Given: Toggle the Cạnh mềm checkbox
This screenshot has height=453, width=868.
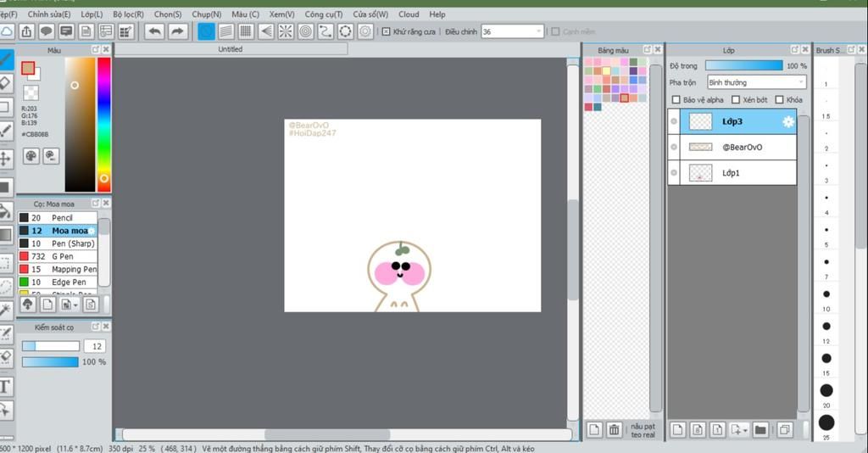Looking at the screenshot, I should click(x=556, y=31).
